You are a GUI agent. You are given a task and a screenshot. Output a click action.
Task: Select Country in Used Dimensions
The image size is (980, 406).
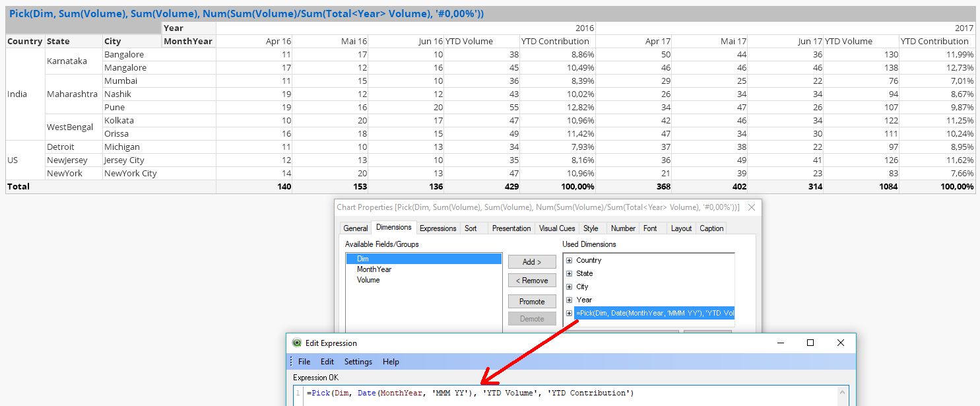tap(589, 260)
